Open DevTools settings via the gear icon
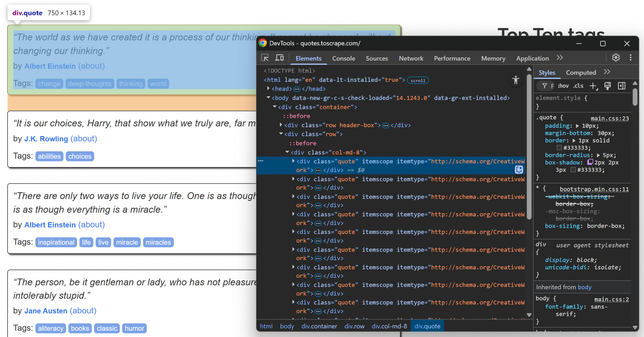 [x=616, y=58]
